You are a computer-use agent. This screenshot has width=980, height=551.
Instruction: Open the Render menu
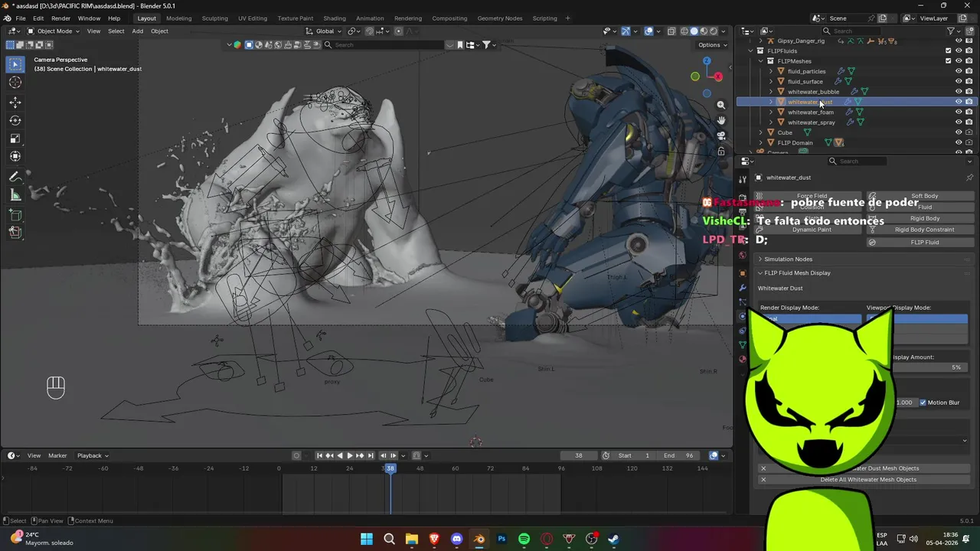point(61,18)
